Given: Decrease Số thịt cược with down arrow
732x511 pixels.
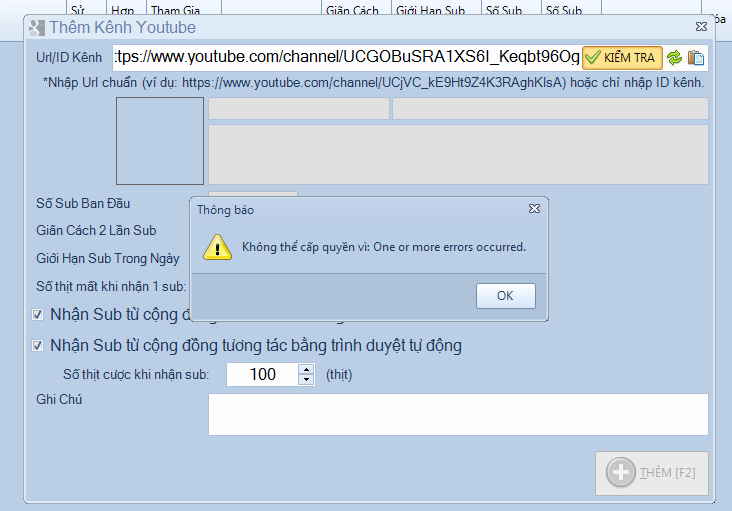Looking at the screenshot, I should 306,379.
